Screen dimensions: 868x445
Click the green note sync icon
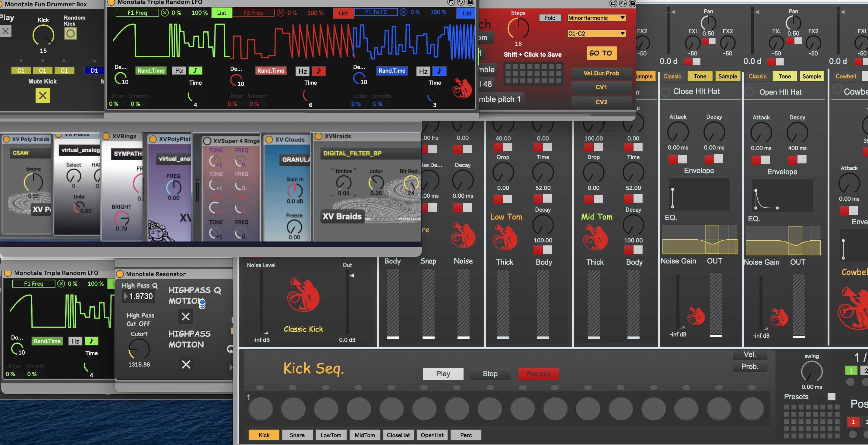pos(195,71)
